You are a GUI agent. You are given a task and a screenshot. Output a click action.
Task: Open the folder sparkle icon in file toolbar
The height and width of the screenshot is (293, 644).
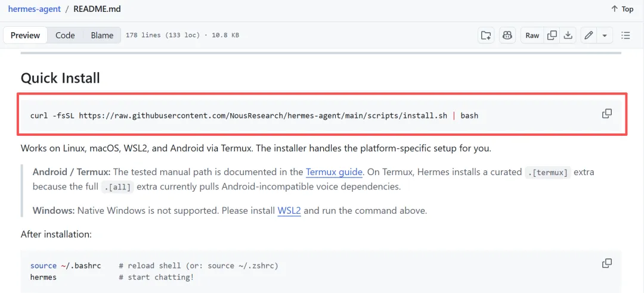click(487, 35)
